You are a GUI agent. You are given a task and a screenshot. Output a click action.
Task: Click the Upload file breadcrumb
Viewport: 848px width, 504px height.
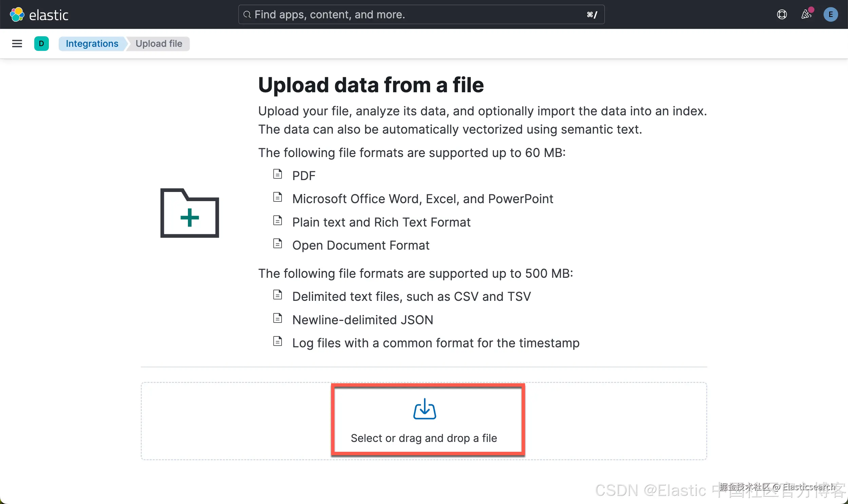click(x=159, y=43)
